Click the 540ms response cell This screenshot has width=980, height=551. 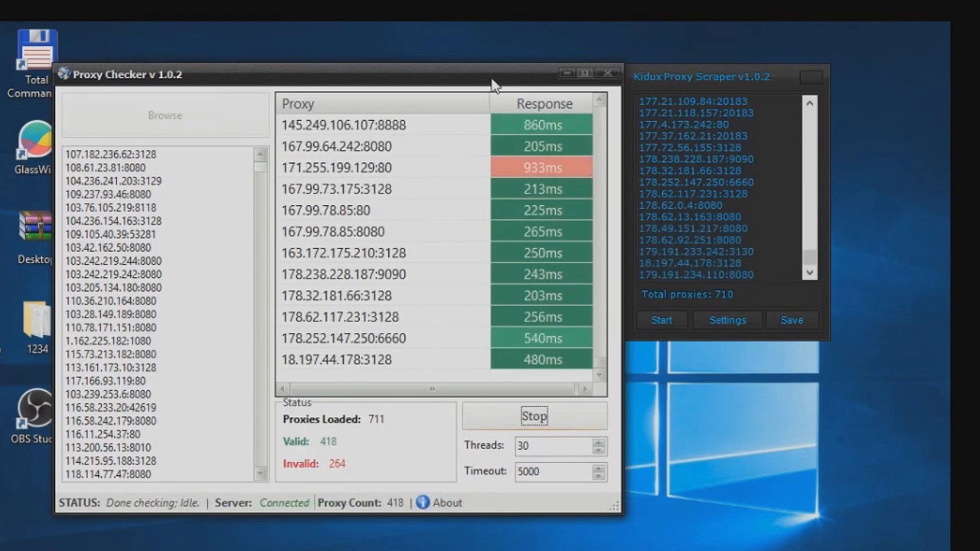point(542,338)
